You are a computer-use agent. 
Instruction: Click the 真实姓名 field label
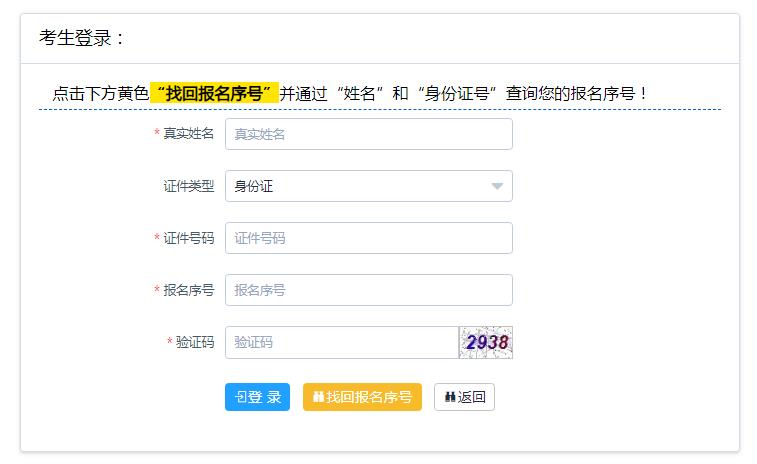(188, 133)
